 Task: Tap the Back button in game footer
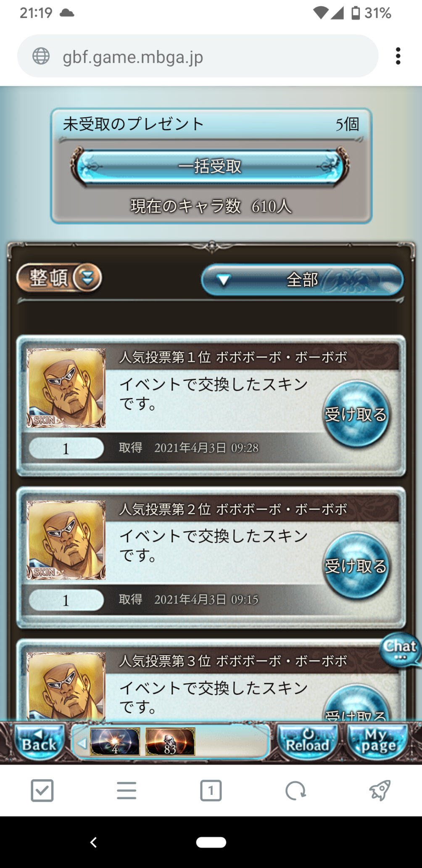[39, 742]
